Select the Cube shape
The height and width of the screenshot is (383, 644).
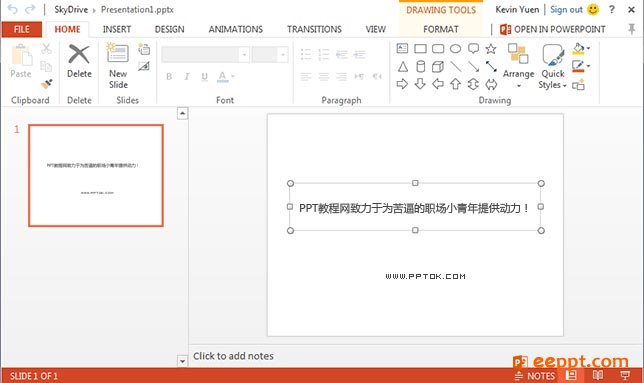438,67
